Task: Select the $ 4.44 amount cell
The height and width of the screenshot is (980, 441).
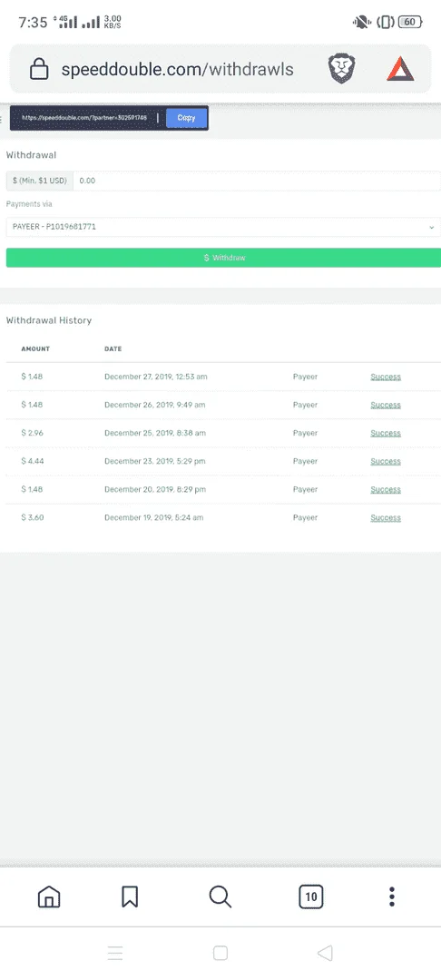Action: [x=32, y=461]
